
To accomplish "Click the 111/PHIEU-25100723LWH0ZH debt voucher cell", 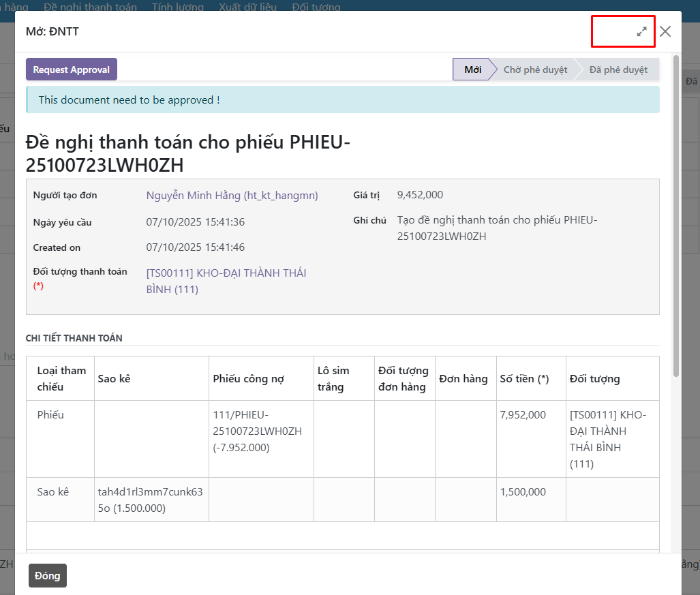I will (x=257, y=431).
